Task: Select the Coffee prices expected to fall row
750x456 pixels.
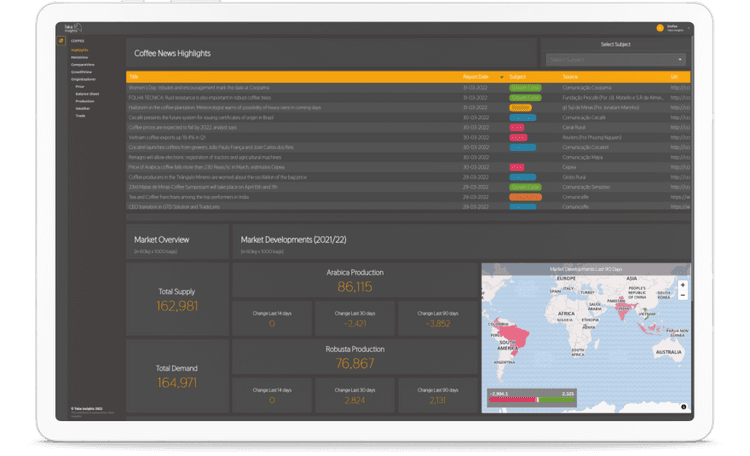Action: [x=408, y=127]
